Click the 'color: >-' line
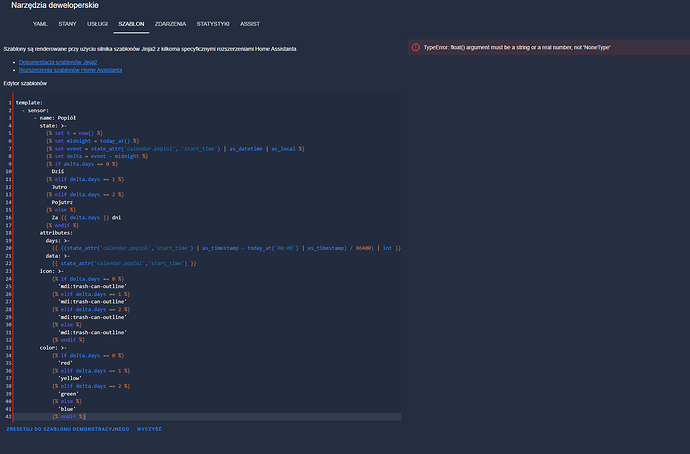Screen dimensions: 690x454 pos(53,348)
